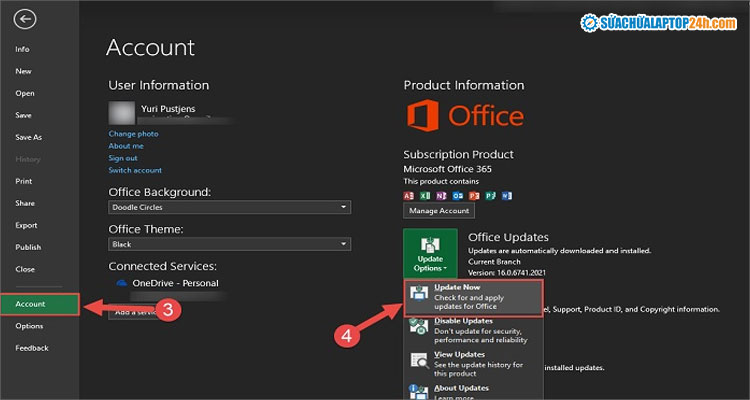Click the user profile picture

121,111
